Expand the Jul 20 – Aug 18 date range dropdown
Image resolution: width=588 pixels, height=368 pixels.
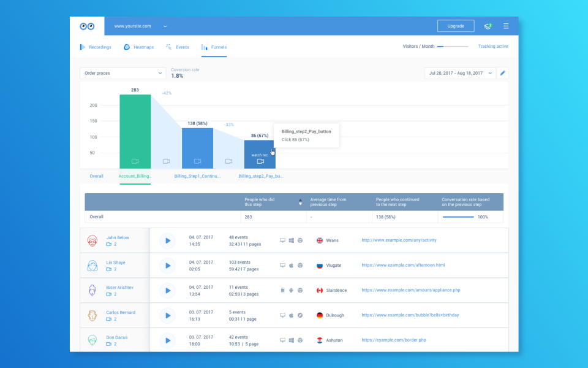pyautogui.click(x=458, y=72)
